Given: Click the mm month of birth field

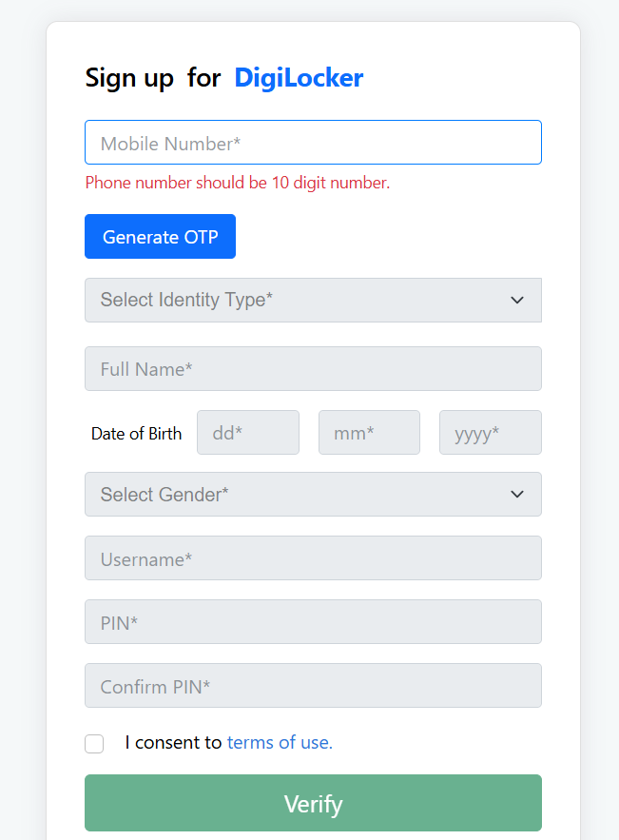Looking at the screenshot, I should tap(369, 433).
